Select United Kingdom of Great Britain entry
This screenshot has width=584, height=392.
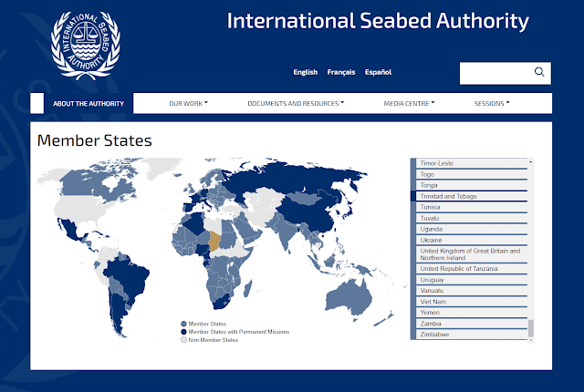tap(472, 254)
